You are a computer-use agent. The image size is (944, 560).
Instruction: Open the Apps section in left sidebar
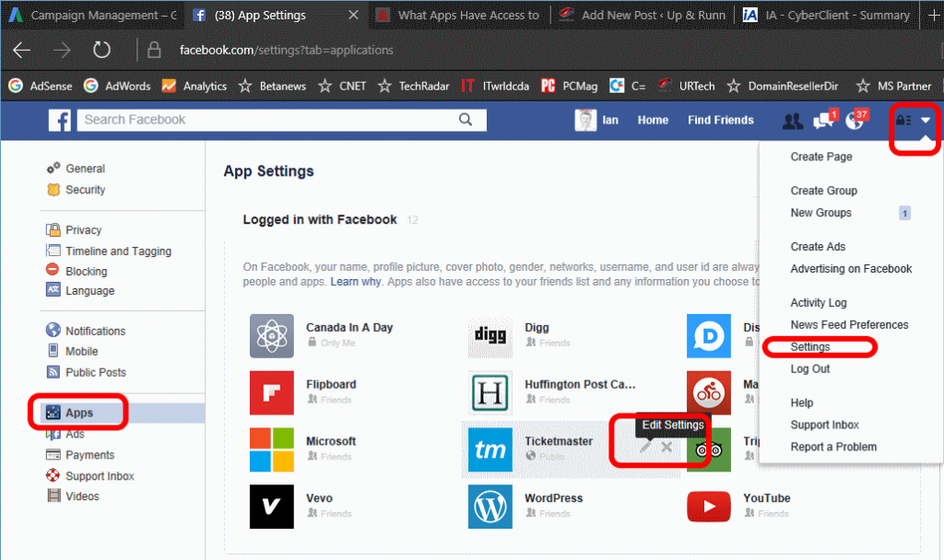click(78, 413)
